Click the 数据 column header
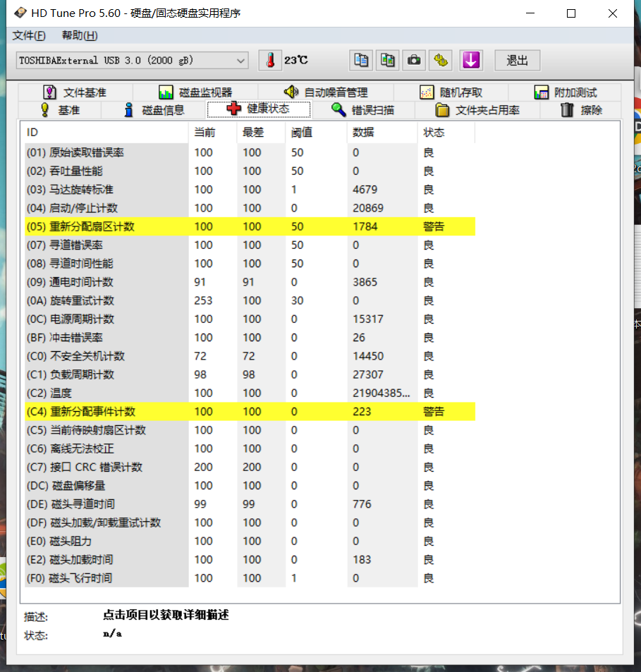The width and height of the screenshot is (641, 672). 364,133
